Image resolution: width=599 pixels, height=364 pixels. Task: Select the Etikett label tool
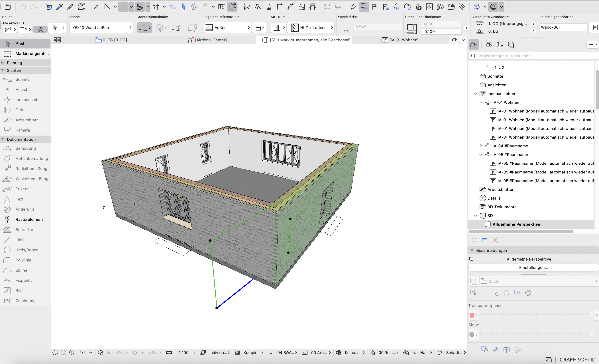pyautogui.click(x=25, y=189)
